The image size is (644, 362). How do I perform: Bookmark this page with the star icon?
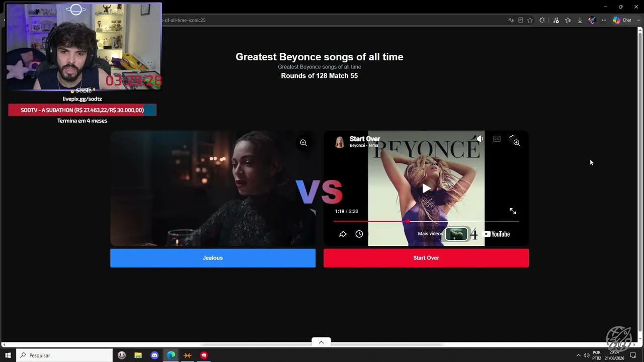pyautogui.click(x=530, y=20)
